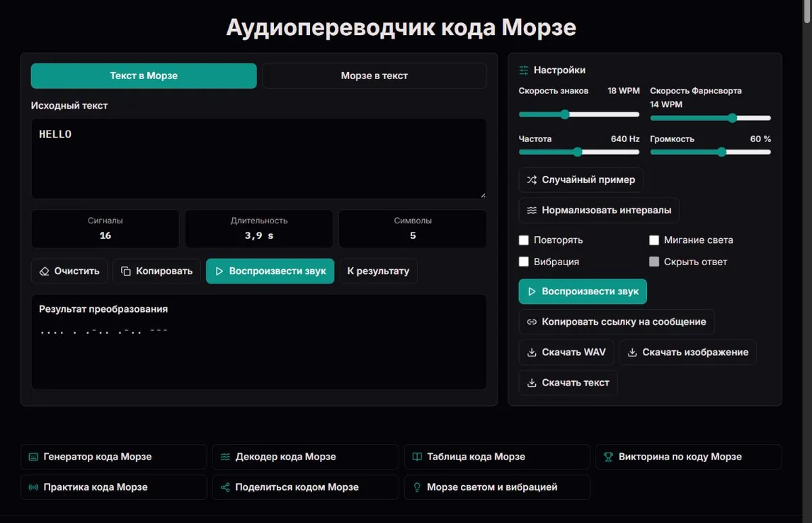
Task: Click the share icon beside Поделиться кодом Морзе
Action: pyautogui.click(x=225, y=487)
